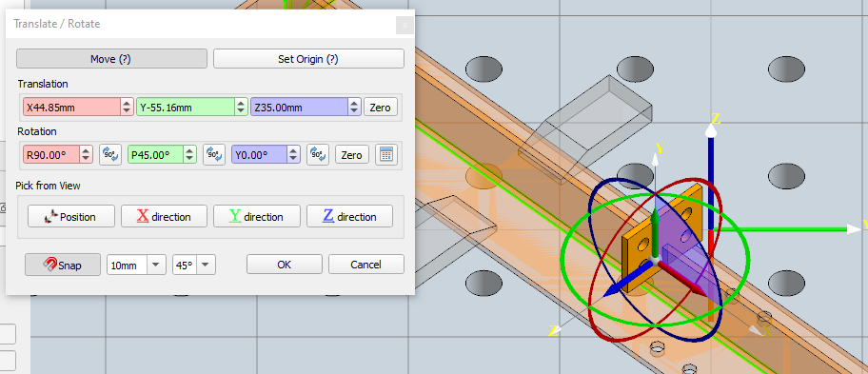Screen dimensions: 868x374
Task: Adjust the R rotation spinner arrows
Action: pyautogui.click(x=87, y=155)
